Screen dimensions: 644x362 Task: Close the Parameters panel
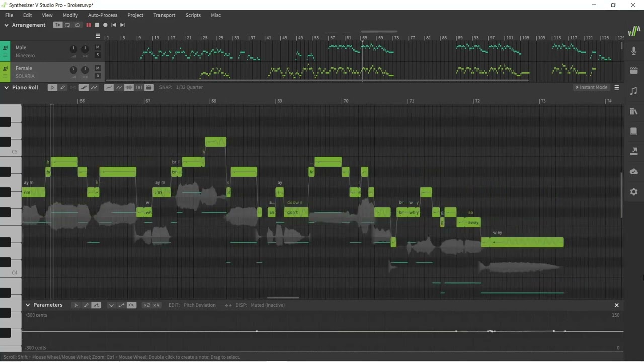coord(616,305)
